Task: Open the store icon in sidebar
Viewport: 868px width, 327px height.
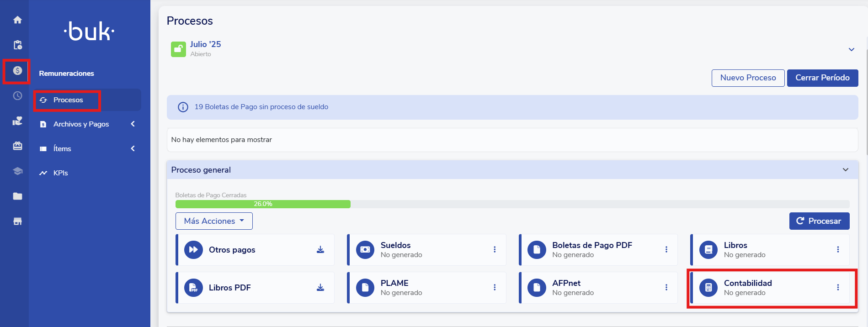Action: 17,222
